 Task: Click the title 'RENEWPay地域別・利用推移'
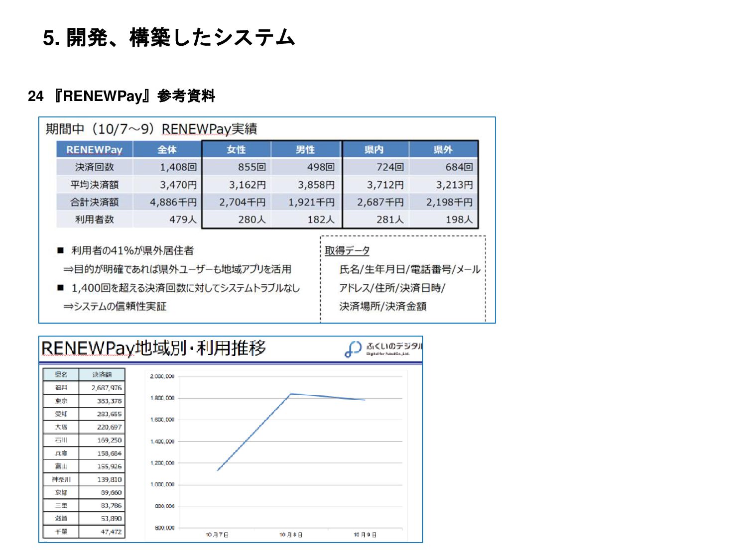pyautogui.click(x=153, y=348)
